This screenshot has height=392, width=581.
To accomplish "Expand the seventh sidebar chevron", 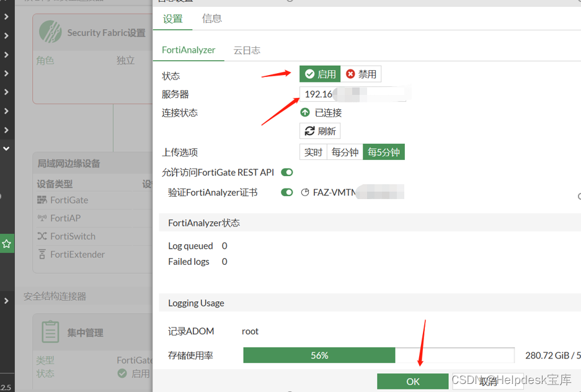I will (7, 130).
